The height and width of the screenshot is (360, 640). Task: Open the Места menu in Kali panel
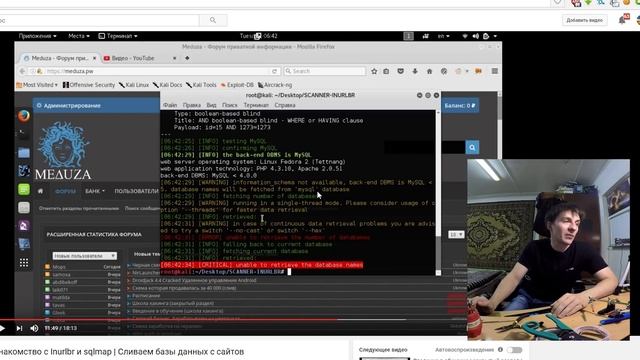pyautogui.click(x=79, y=36)
